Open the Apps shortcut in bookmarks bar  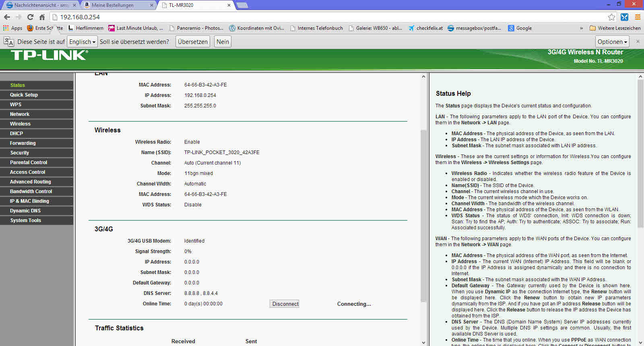click(x=12, y=28)
